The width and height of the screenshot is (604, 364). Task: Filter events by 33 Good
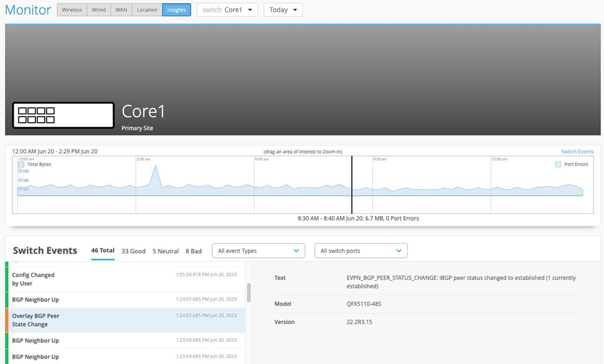click(x=133, y=251)
